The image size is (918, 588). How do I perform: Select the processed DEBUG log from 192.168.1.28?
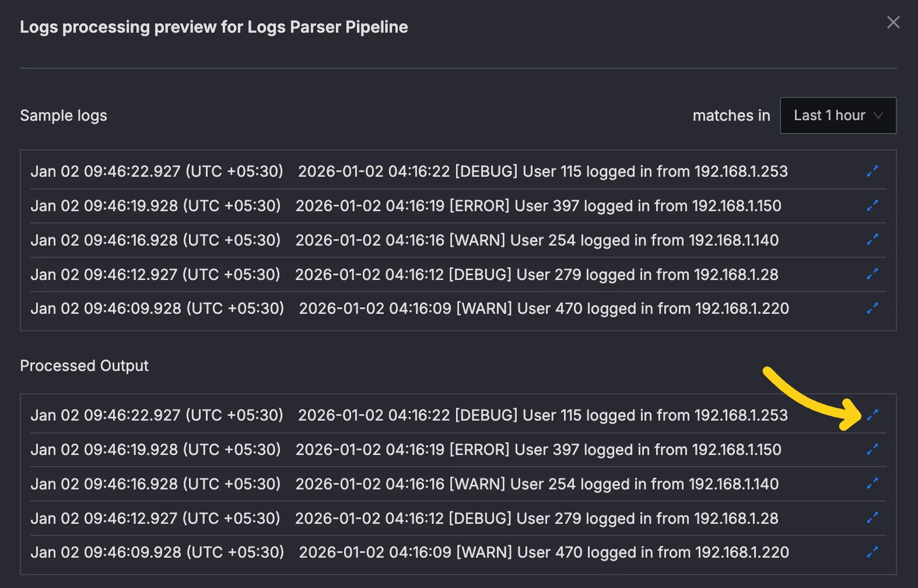pyautogui.click(x=537, y=519)
